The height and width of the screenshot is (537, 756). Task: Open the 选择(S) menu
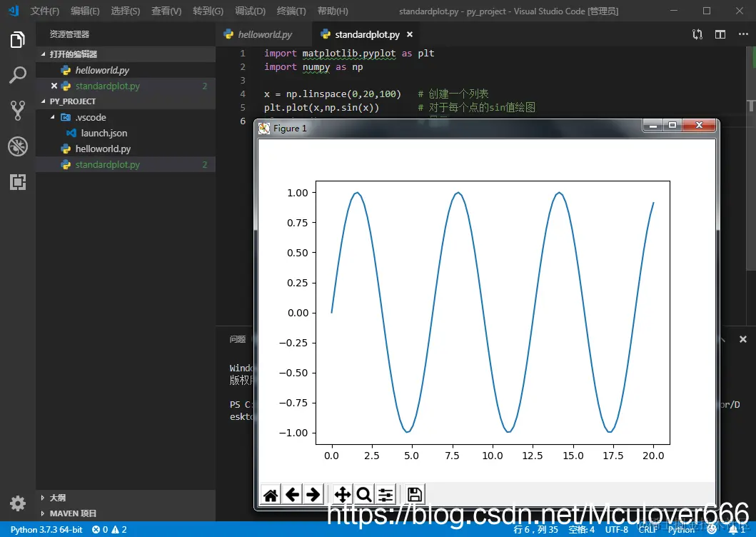coord(126,11)
